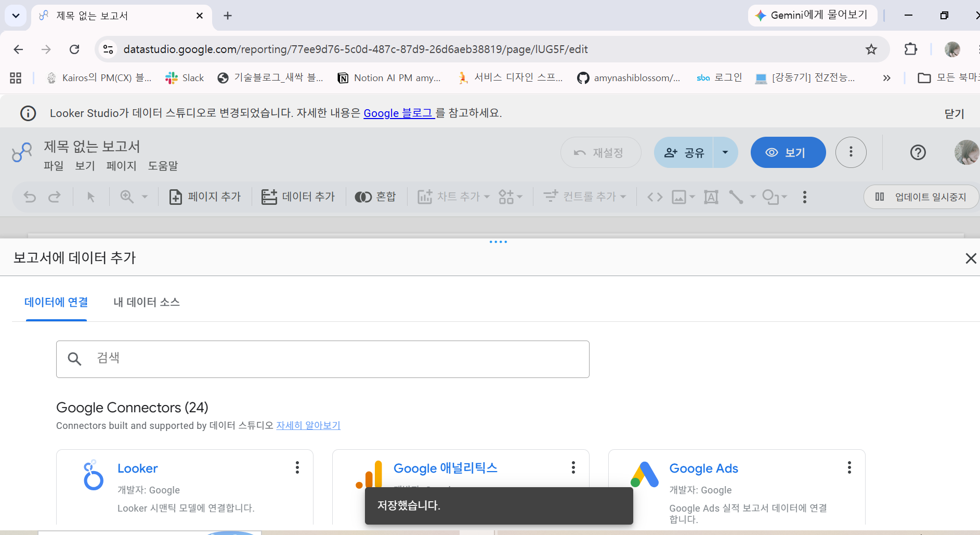Open the 파일 menu
The width and height of the screenshot is (980, 535).
tap(54, 166)
